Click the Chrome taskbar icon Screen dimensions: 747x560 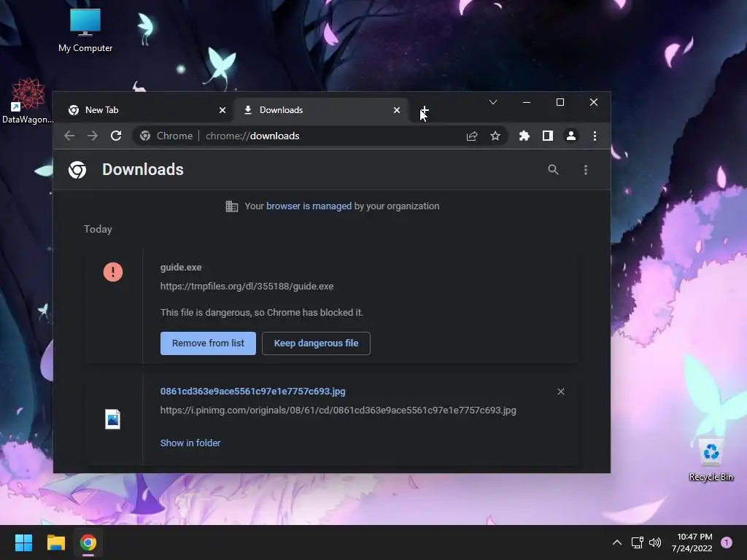tap(88, 542)
